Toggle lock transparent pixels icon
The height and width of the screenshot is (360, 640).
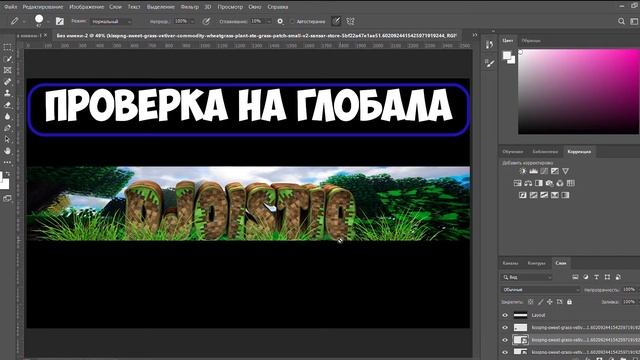click(x=531, y=302)
